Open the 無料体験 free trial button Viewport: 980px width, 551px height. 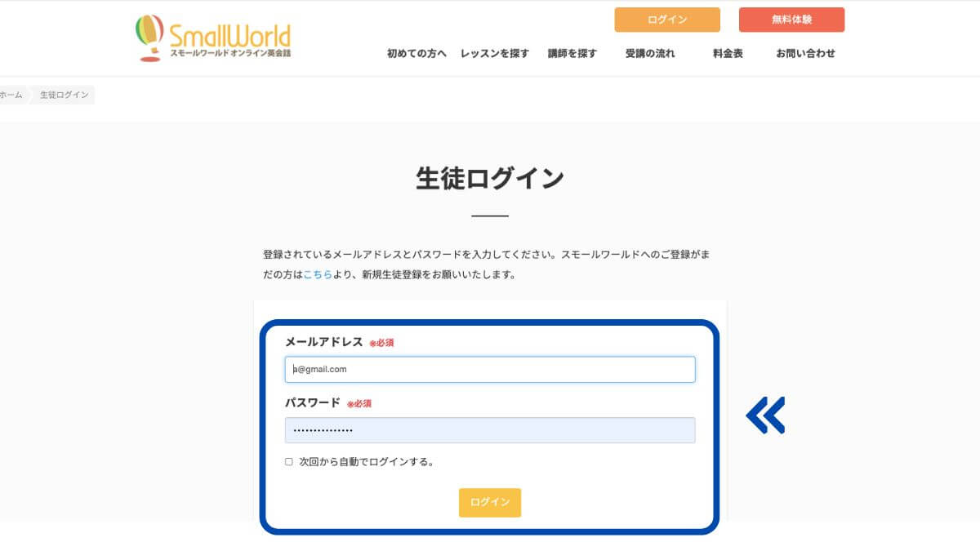pyautogui.click(x=791, y=20)
